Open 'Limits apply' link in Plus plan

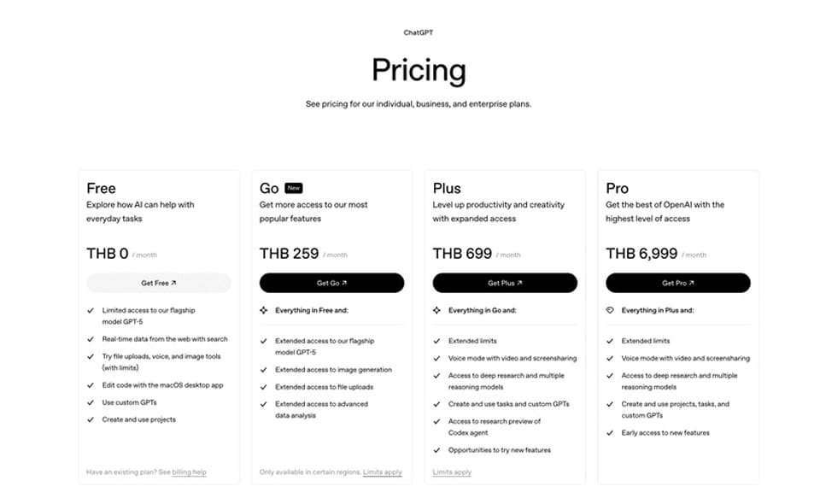point(452,472)
